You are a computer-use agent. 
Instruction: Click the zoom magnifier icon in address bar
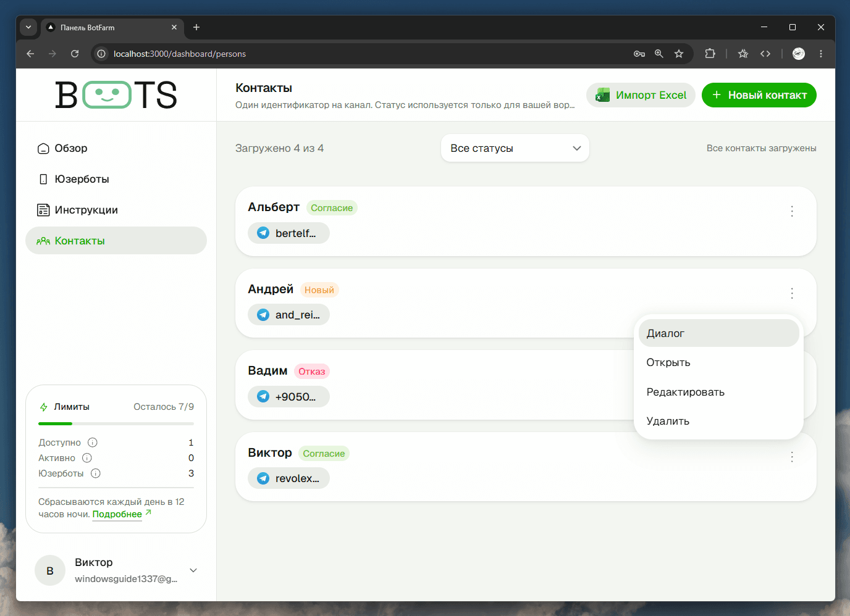coord(659,54)
